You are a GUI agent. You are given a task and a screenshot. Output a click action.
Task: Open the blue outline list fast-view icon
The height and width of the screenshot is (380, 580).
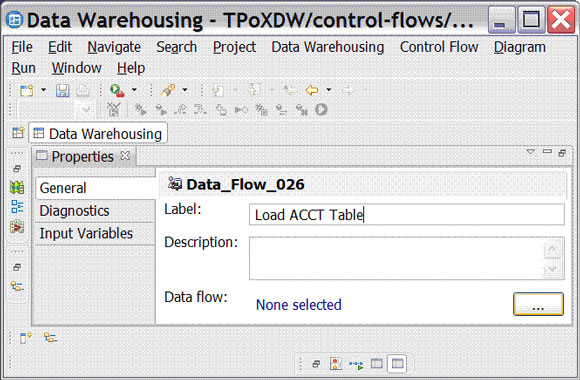(17, 207)
